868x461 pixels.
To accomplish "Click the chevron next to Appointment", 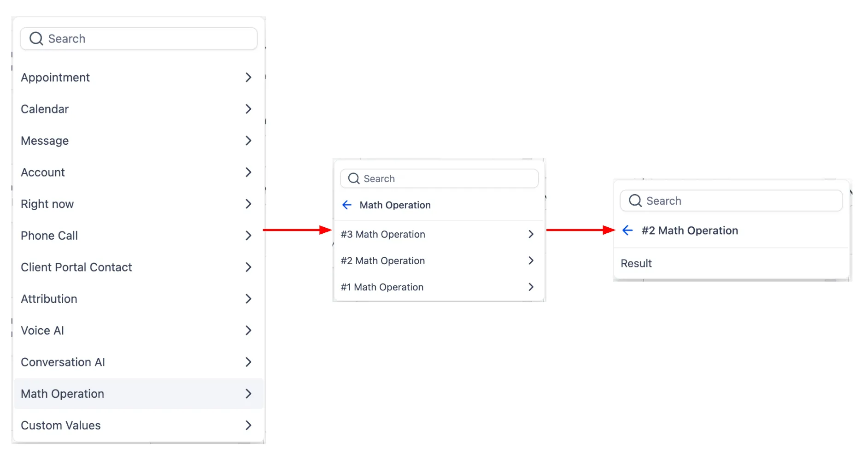I will click(249, 77).
